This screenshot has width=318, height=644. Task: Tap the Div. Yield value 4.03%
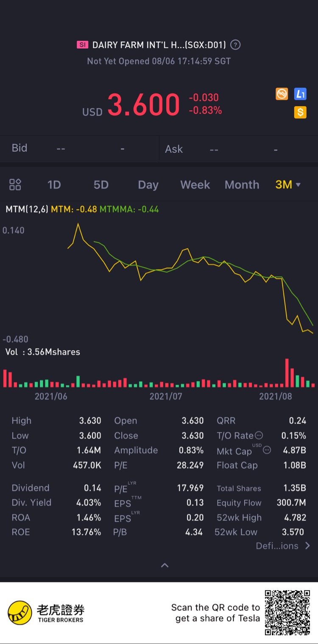pyautogui.click(x=89, y=503)
